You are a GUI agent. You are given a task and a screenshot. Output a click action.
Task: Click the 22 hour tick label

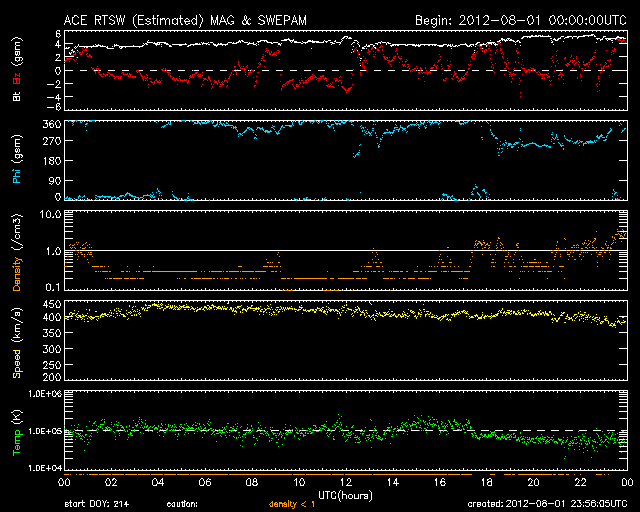[x=580, y=482]
